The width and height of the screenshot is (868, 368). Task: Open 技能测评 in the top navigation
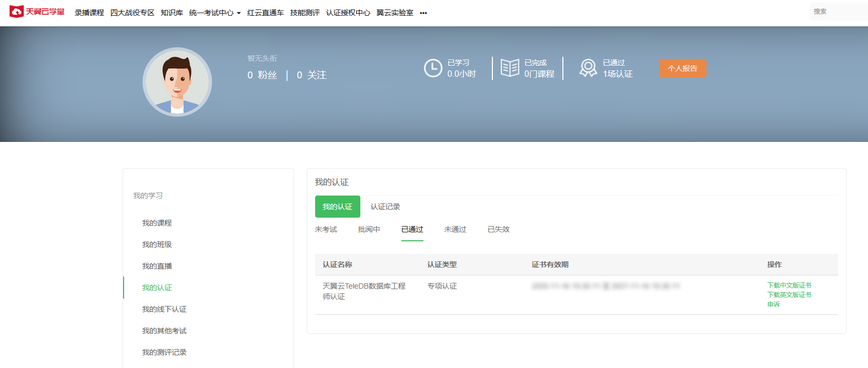pyautogui.click(x=305, y=13)
